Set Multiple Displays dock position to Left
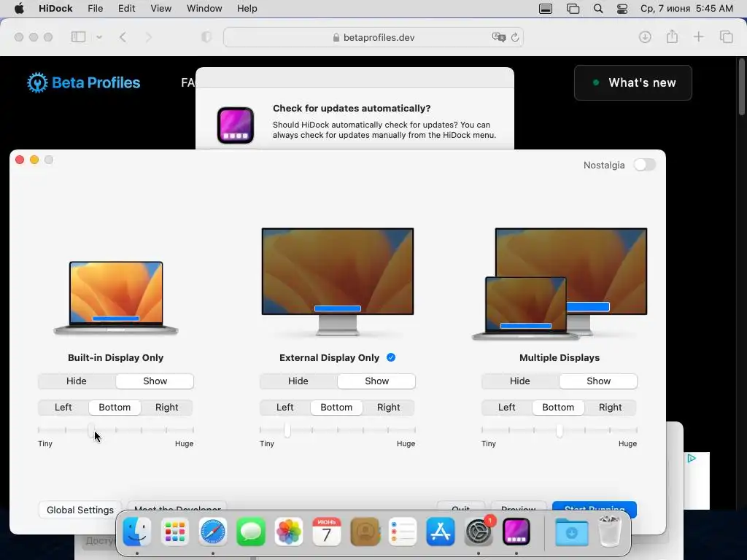Viewport: 747px width, 560px height. pos(507,407)
